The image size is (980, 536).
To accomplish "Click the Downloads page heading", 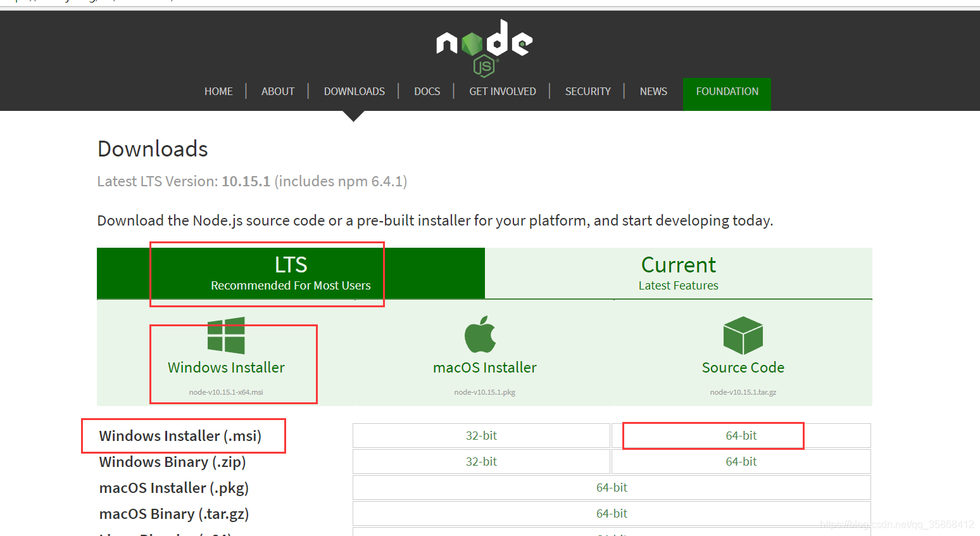I will pos(153,149).
